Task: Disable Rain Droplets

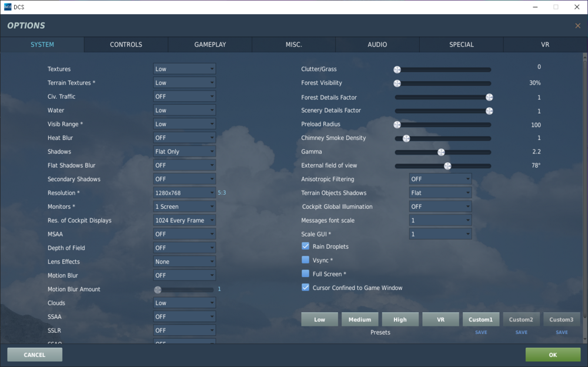Action: click(x=305, y=246)
